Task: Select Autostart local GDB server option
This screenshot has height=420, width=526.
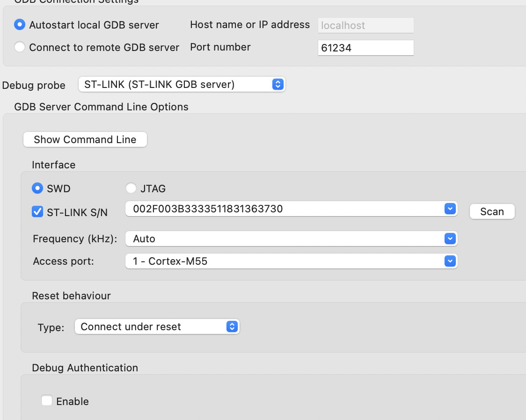Action: (x=20, y=25)
